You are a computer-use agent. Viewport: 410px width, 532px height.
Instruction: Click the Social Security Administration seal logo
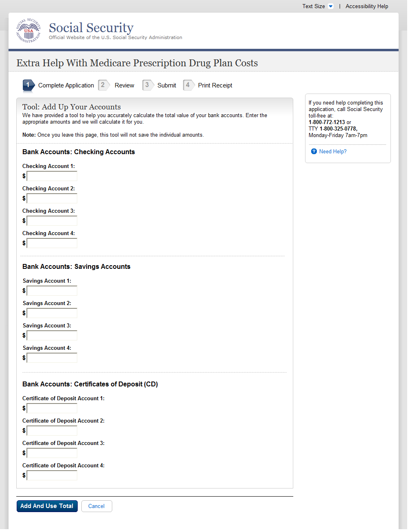pyautogui.click(x=28, y=31)
